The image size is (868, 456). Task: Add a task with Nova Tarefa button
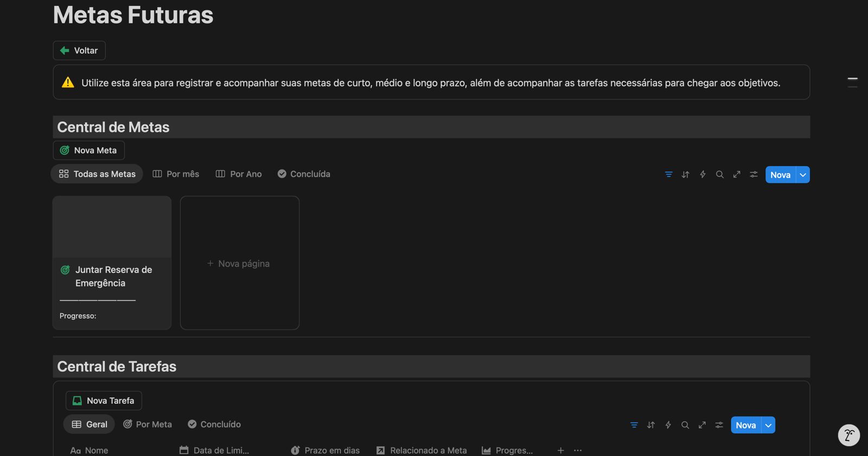pos(104,401)
